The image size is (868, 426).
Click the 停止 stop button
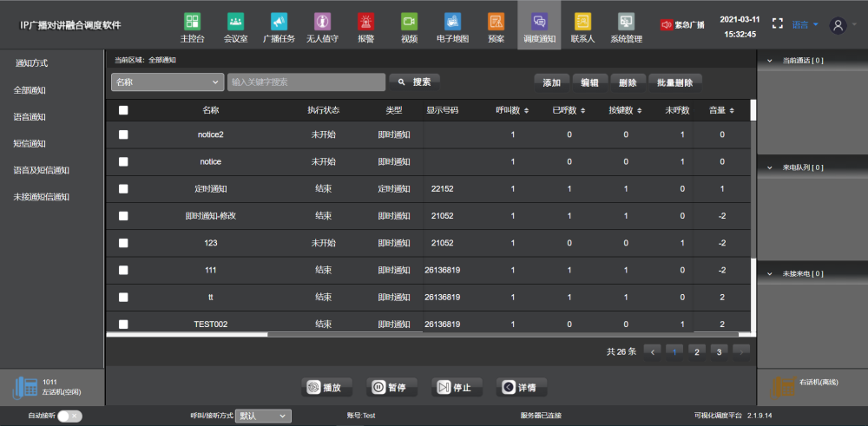pos(457,387)
